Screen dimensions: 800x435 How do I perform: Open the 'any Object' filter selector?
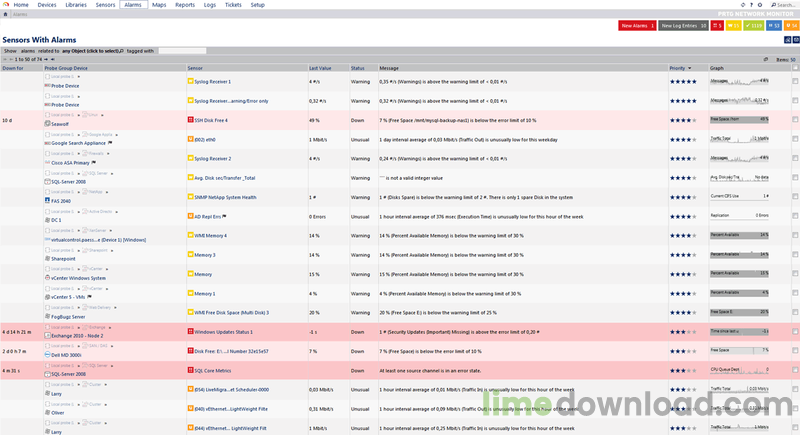tap(98, 49)
